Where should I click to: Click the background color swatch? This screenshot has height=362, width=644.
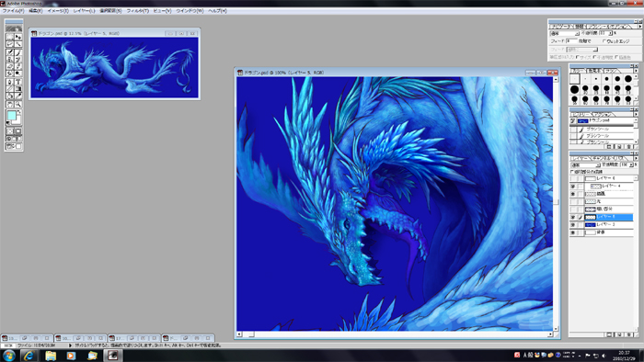(18, 121)
